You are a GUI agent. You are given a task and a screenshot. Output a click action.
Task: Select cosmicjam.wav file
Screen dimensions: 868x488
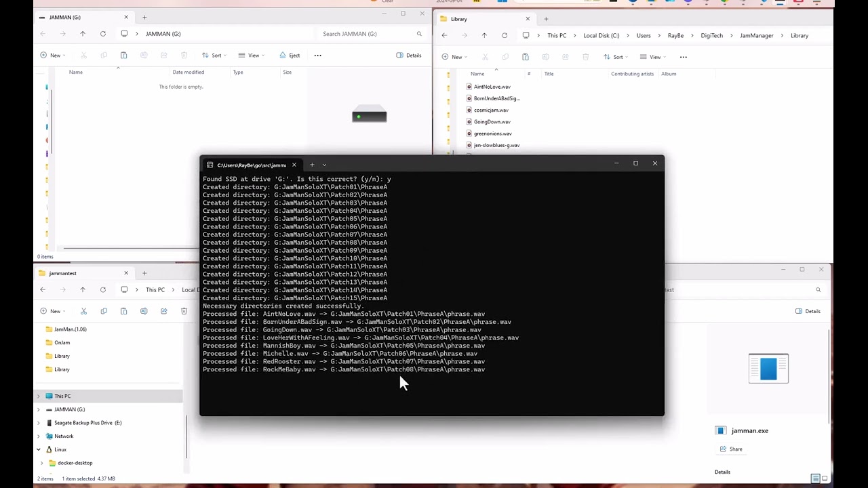pos(491,110)
